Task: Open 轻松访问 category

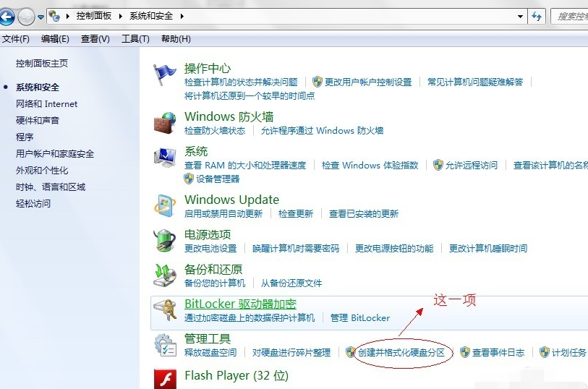Action: [x=33, y=203]
